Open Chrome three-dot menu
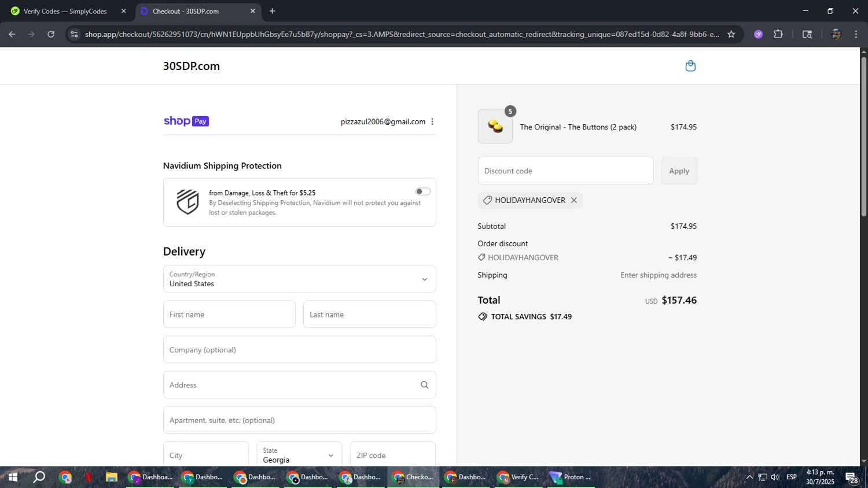The width and height of the screenshot is (868, 488). tap(856, 34)
